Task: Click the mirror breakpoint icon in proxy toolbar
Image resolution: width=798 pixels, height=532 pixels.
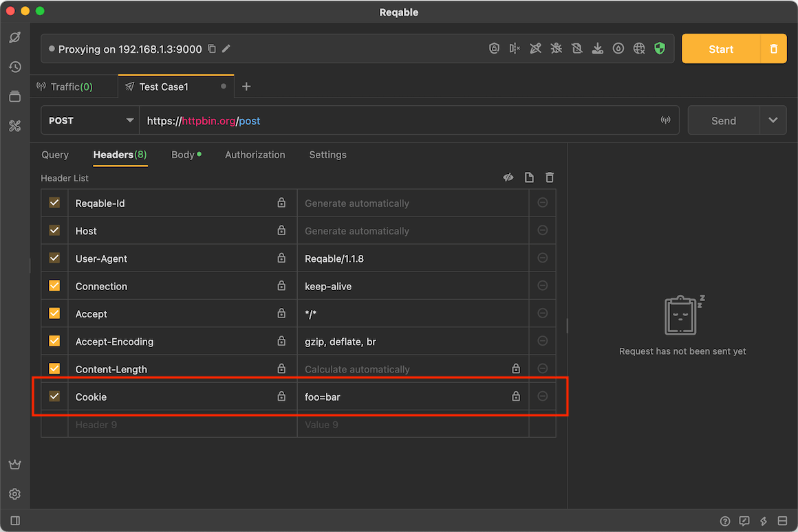Action: (x=515, y=48)
